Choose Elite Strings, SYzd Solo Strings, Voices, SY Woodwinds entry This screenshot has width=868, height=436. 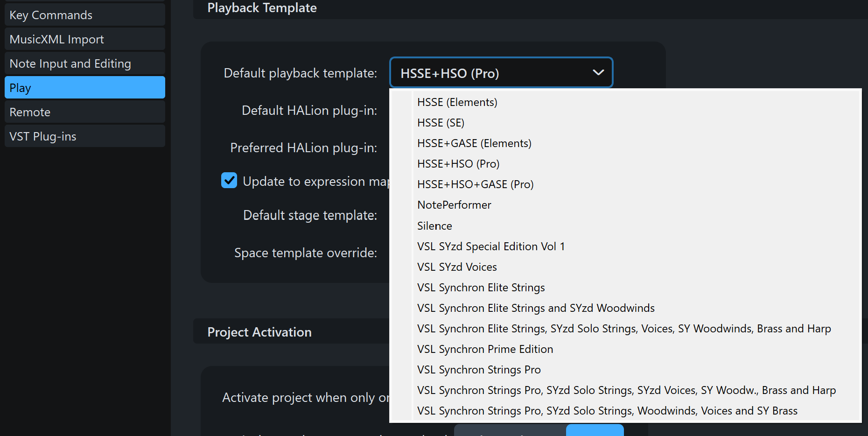[625, 329]
